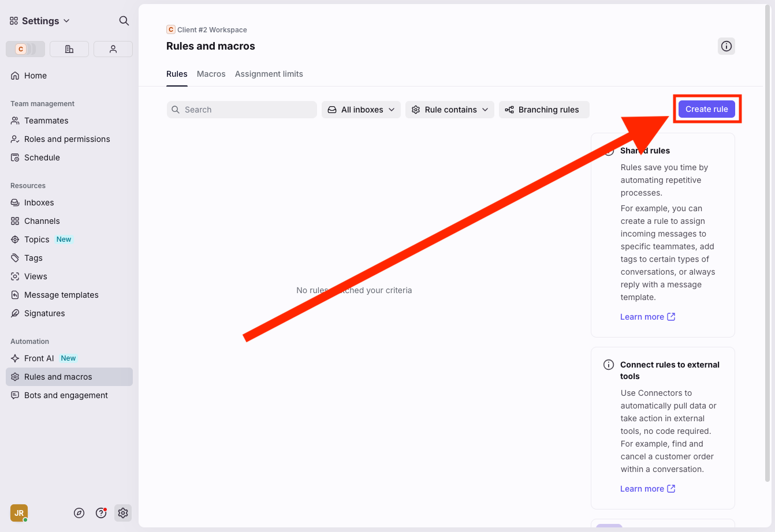Click the info icon beside page title
Image resolution: width=775 pixels, height=532 pixels.
(x=726, y=46)
